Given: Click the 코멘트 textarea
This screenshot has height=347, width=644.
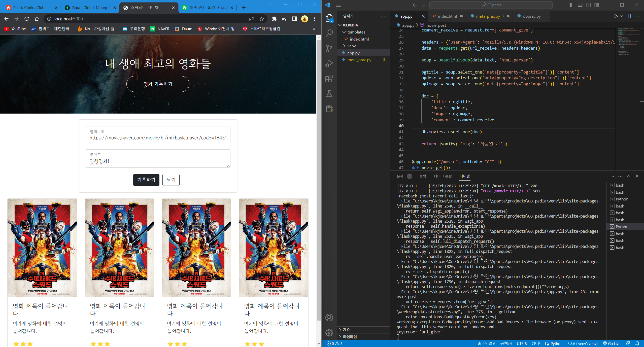Looking at the screenshot, I should [158, 159].
